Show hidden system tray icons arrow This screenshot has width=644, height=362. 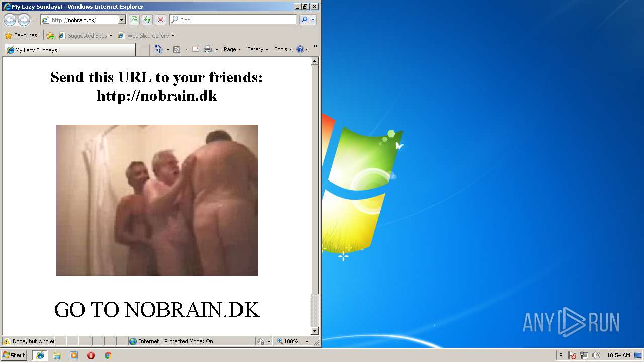561,355
